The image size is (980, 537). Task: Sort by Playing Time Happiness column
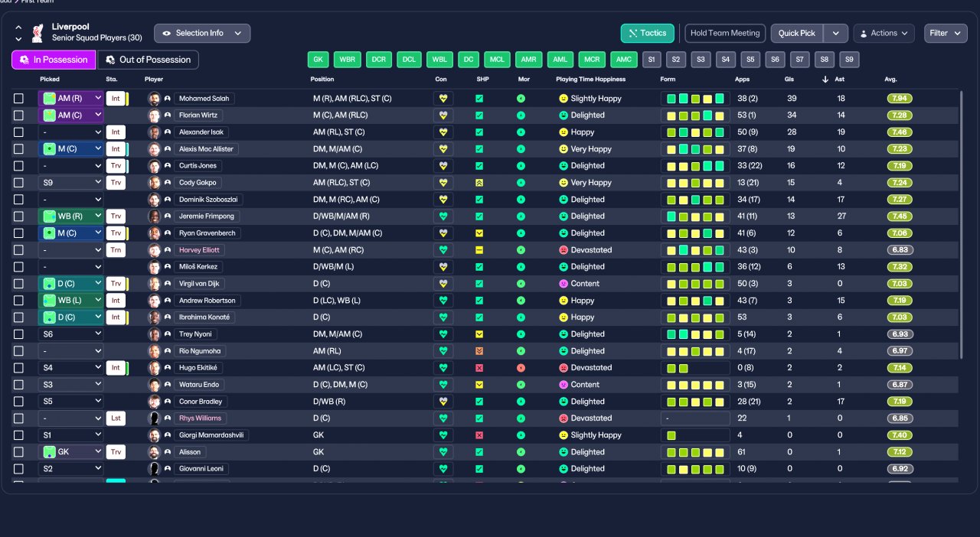pos(590,80)
